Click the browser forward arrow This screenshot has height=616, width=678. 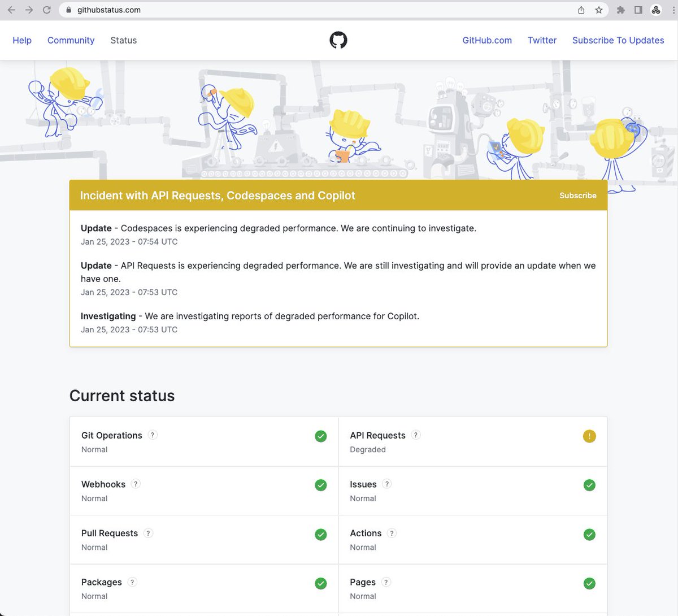[x=29, y=10]
